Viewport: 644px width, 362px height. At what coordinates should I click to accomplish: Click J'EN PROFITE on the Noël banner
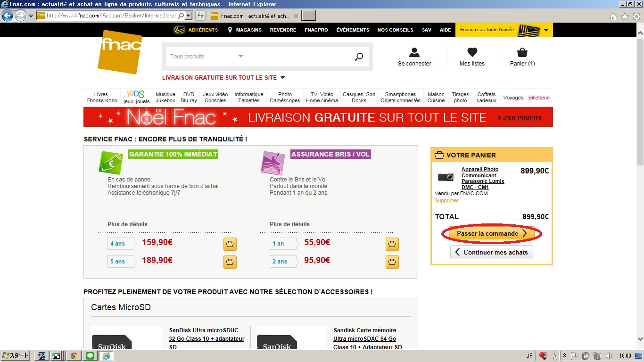click(522, 118)
